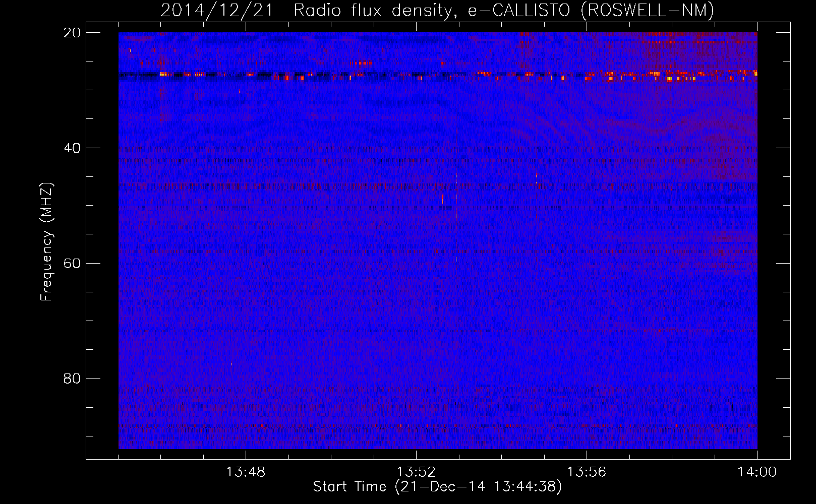Viewport: 816px width, 504px height.
Task: Click the plot title 'Radio flux density, e-CALLISTO (ROSWELL-NM)'
Action: point(504,10)
